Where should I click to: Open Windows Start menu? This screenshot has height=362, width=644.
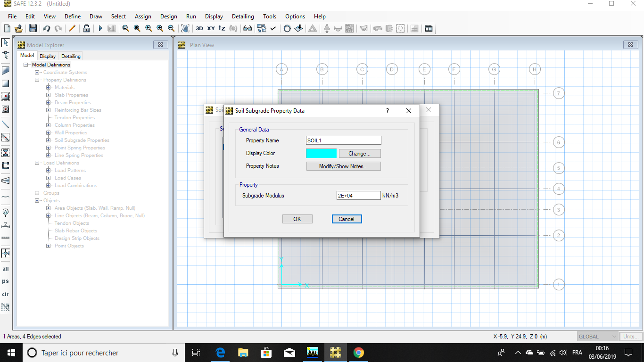[11, 353]
